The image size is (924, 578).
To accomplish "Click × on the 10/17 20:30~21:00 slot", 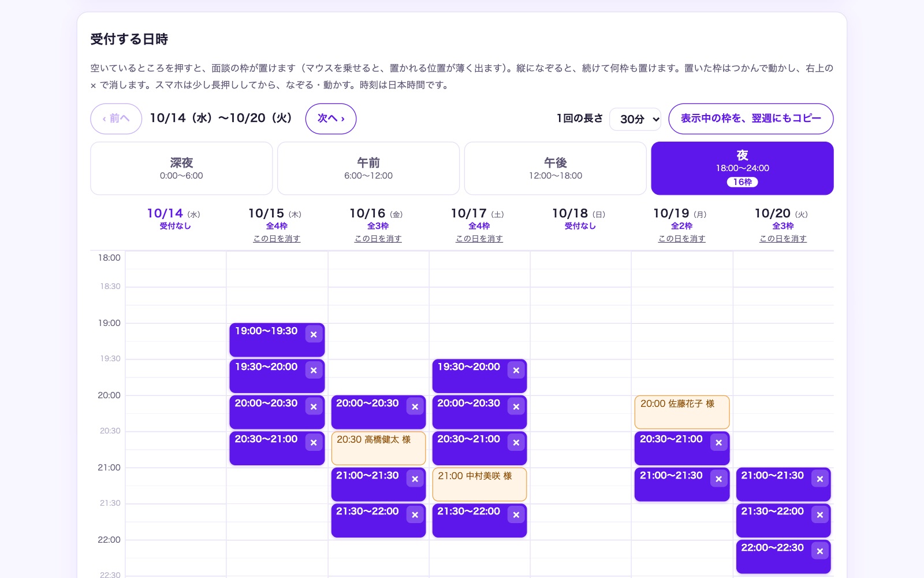I will coord(516,443).
